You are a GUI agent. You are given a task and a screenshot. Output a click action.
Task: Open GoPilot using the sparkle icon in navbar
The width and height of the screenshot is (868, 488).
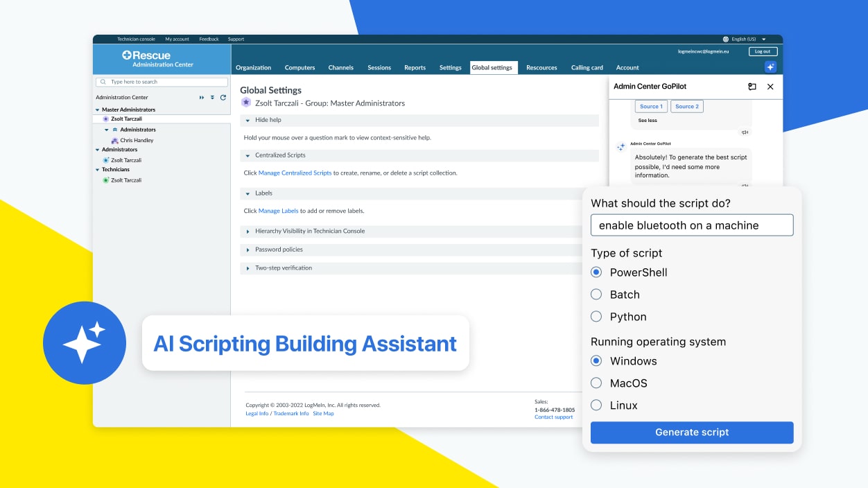point(770,67)
